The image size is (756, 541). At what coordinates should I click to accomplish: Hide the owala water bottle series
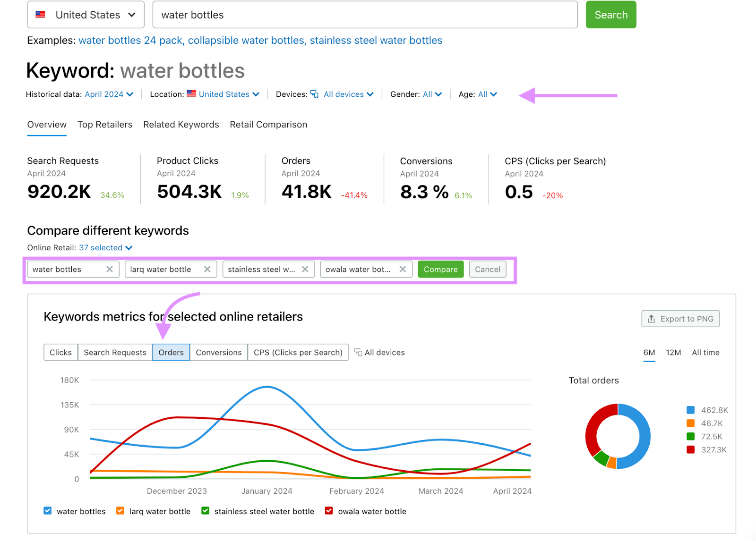329,511
